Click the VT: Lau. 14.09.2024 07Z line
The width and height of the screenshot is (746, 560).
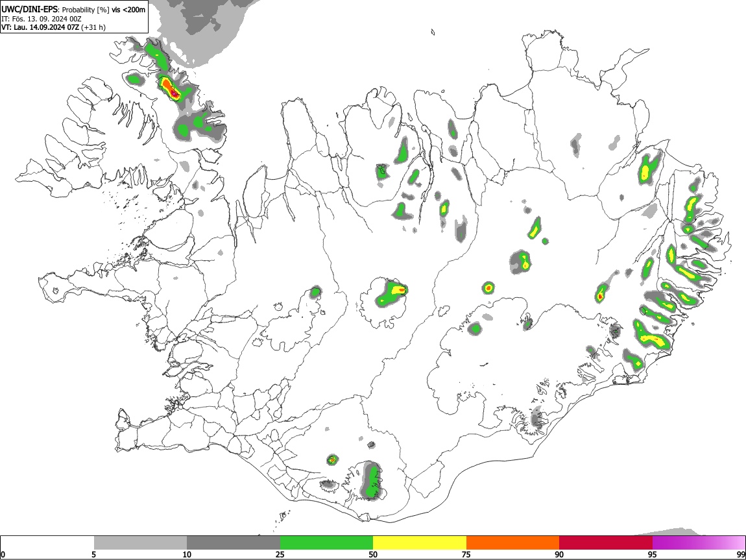click(40, 27)
